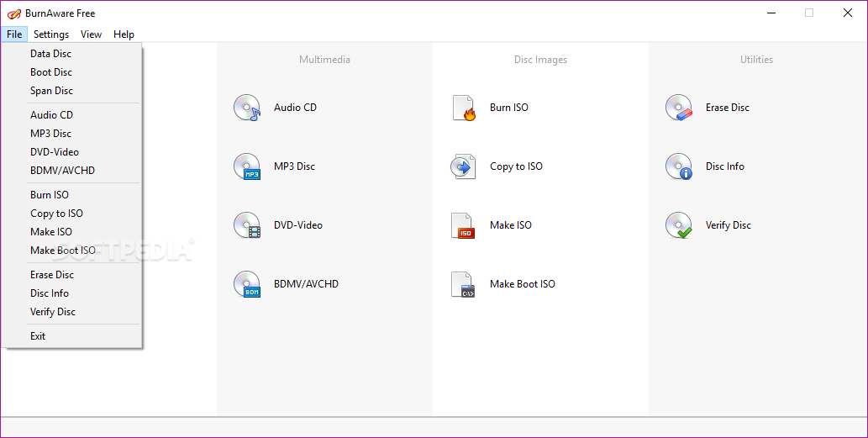This screenshot has height=438, width=868.
Task: Pick Copy to ISO in File menu
Action: click(72, 214)
